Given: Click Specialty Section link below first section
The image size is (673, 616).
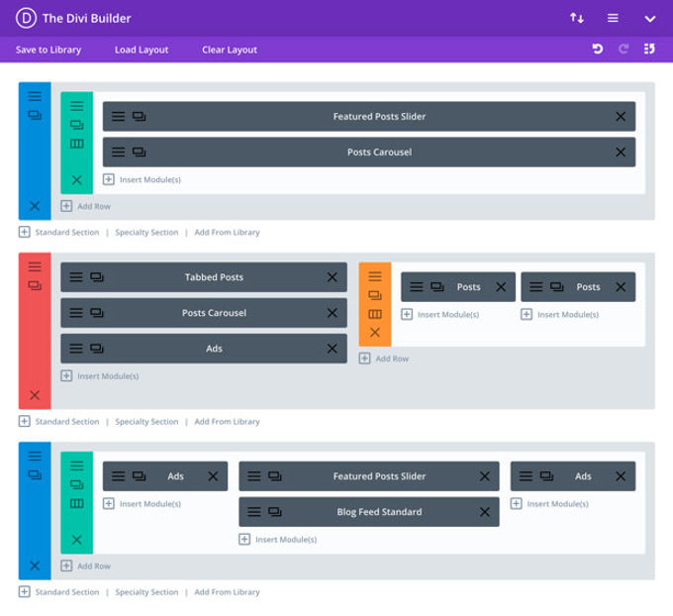Looking at the screenshot, I should [146, 233].
